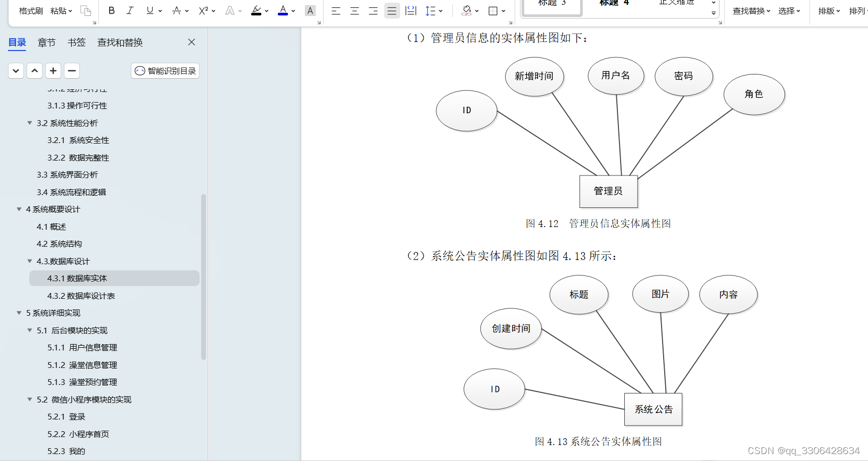Collapse outline levels up arrow
This screenshot has height=461, width=868.
[x=35, y=71]
